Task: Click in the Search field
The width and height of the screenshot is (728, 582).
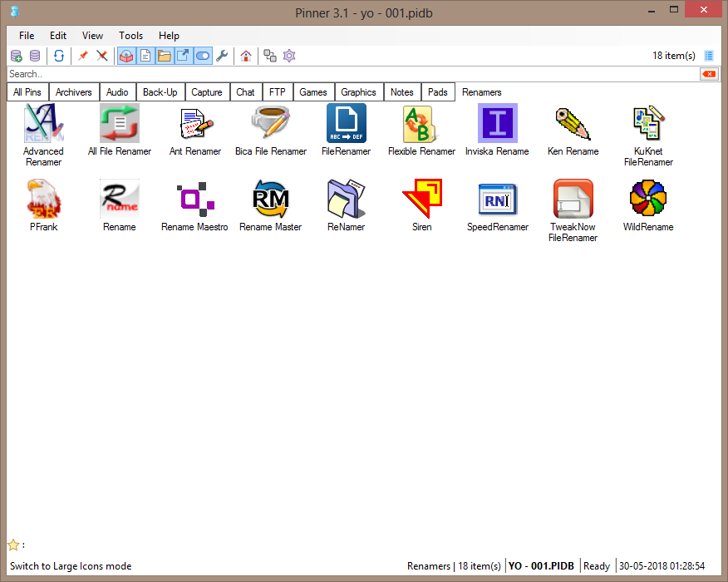Action: (353, 74)
